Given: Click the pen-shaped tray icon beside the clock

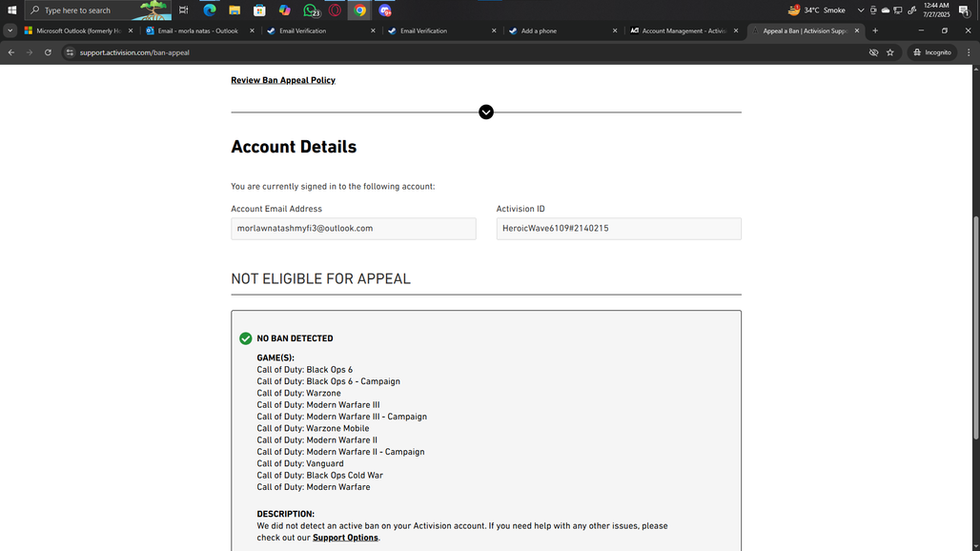Looking at the screenshot, I should click(912, 10).
